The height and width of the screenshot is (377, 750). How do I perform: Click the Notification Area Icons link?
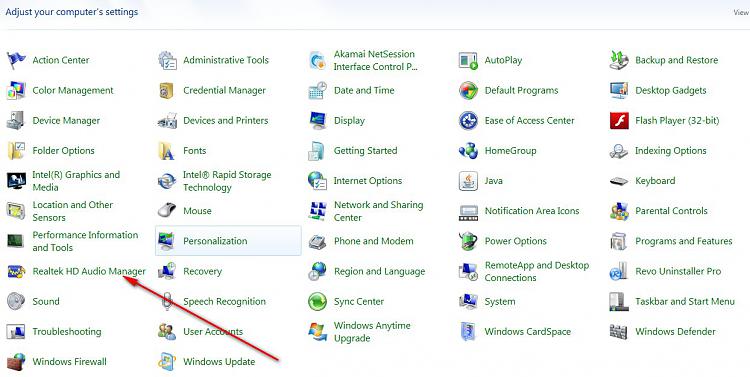532,211
